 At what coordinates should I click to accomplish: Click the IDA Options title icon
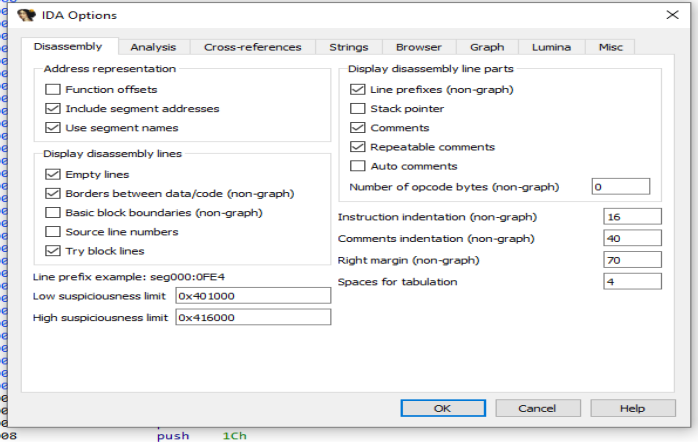tap(26, 15)
